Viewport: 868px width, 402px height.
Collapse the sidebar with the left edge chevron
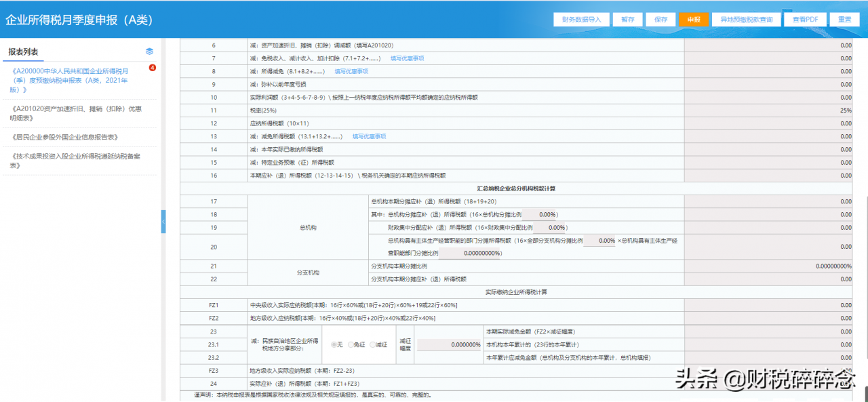163,222
